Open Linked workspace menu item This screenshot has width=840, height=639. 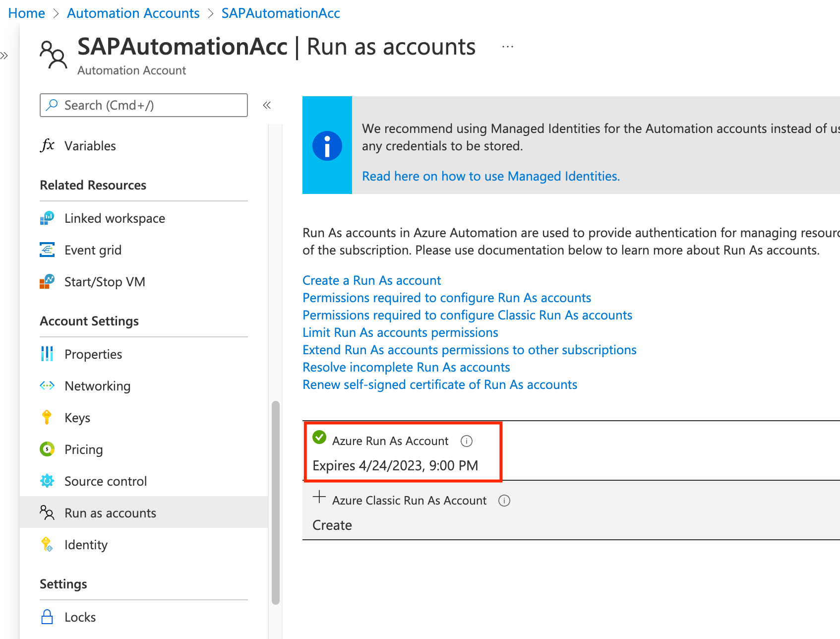click(x=144, y=218)
